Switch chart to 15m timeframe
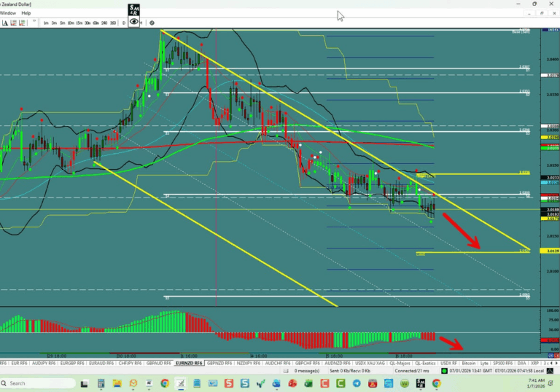Screen dimensions: 560x392 tap(79, 23)
